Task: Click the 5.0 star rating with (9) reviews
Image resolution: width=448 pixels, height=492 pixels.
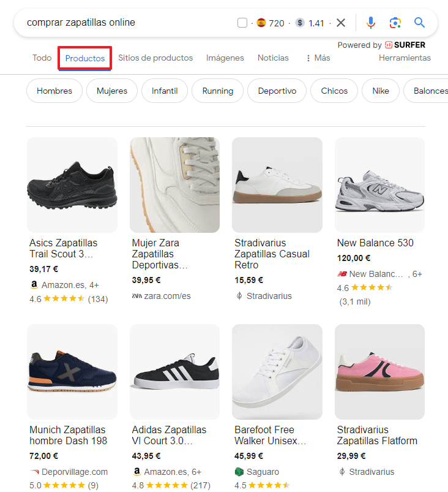Action: click(64, 485)
